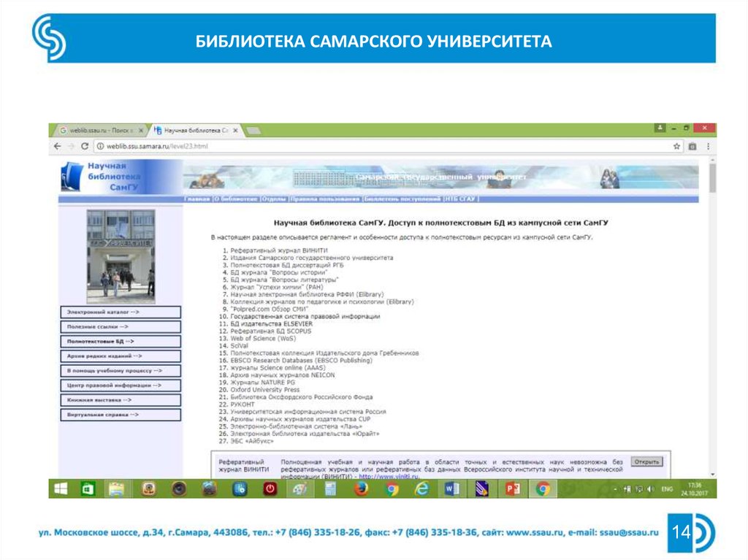
Task: Open Windows Store from taskbar
Action: pyautogui.click(x=88, y=489)
